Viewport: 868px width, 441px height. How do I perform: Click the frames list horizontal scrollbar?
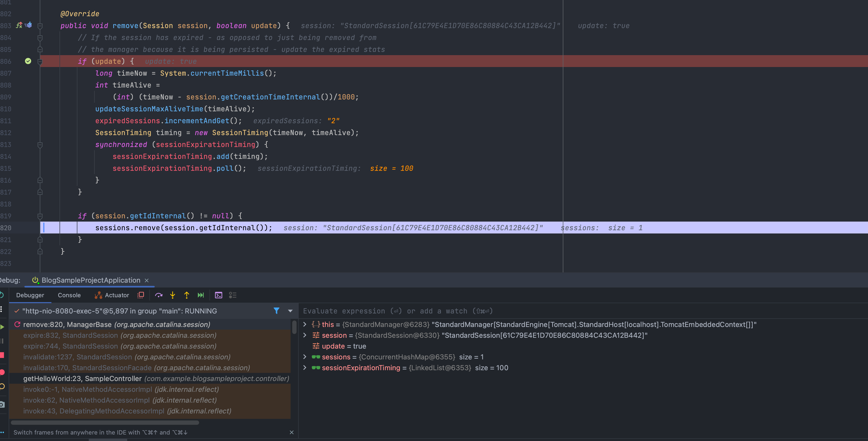(105, 422)
